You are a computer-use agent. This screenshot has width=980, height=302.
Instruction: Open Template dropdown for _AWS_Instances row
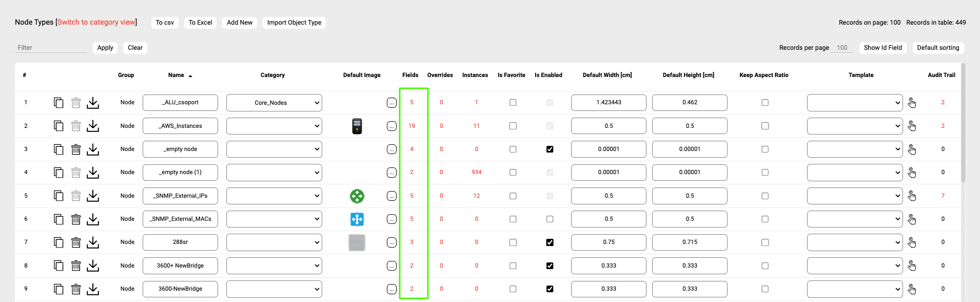click(x=854, y=126)
